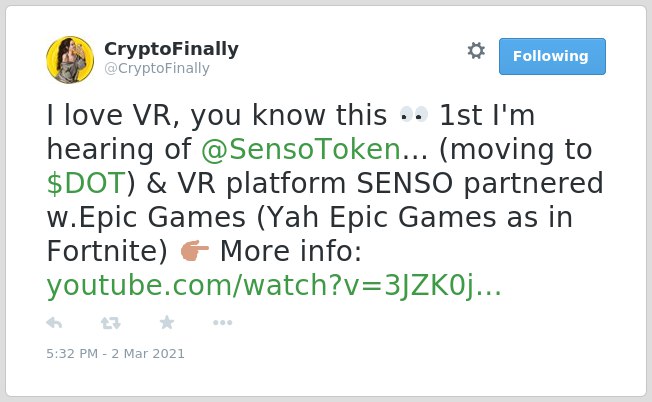This screenshot has height=402, width=652.
Task: Reply to the CryptoFinally tweet
Action: [x=54, y=323]
